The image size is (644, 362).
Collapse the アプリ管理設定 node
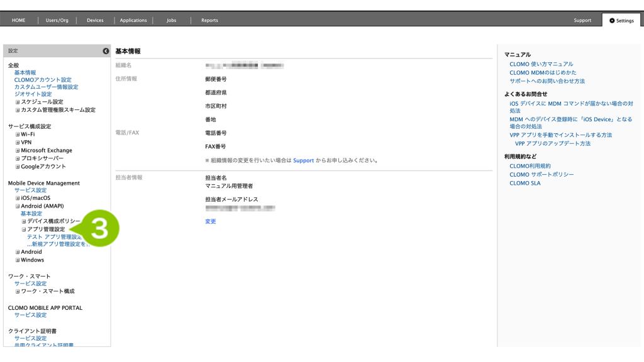point(24,229)
